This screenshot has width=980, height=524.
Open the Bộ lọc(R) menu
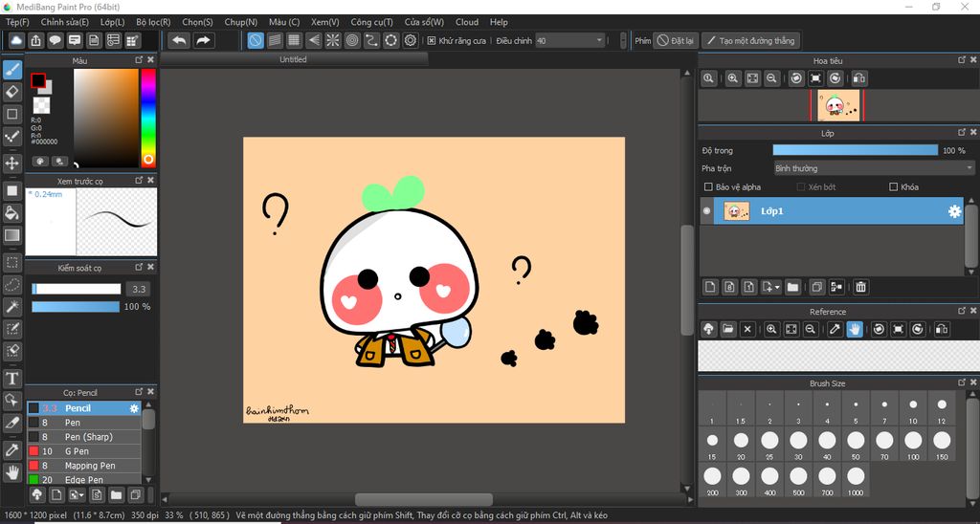153,22
